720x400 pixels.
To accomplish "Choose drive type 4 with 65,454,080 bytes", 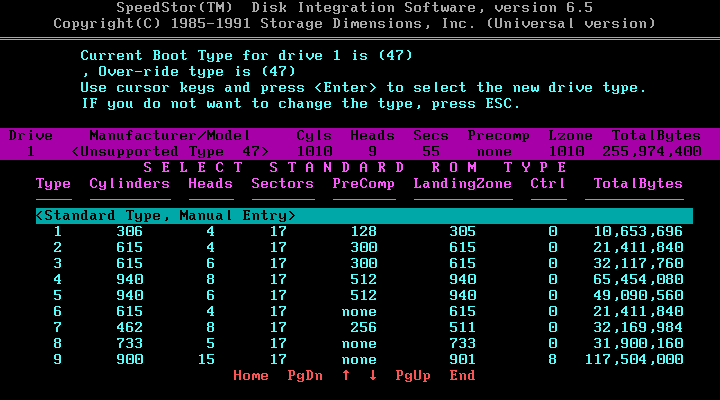I will pyautogui.click(x=364, y=279).
